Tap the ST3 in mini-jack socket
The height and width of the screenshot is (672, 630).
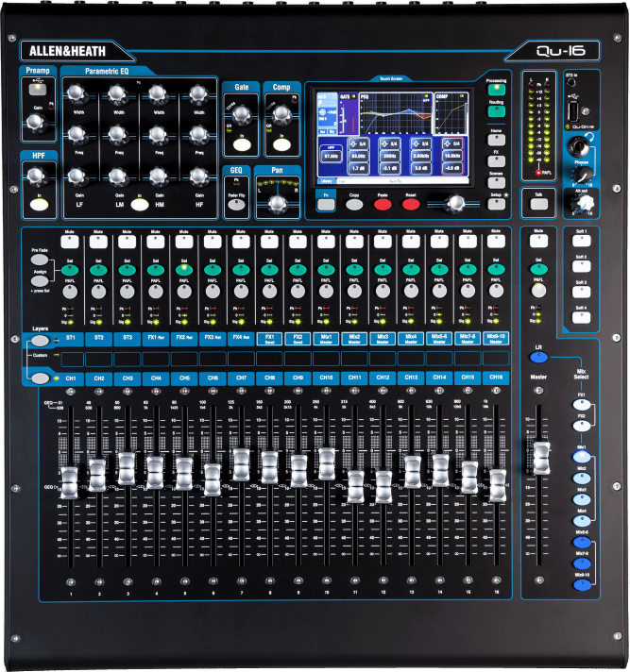(571, 84)
